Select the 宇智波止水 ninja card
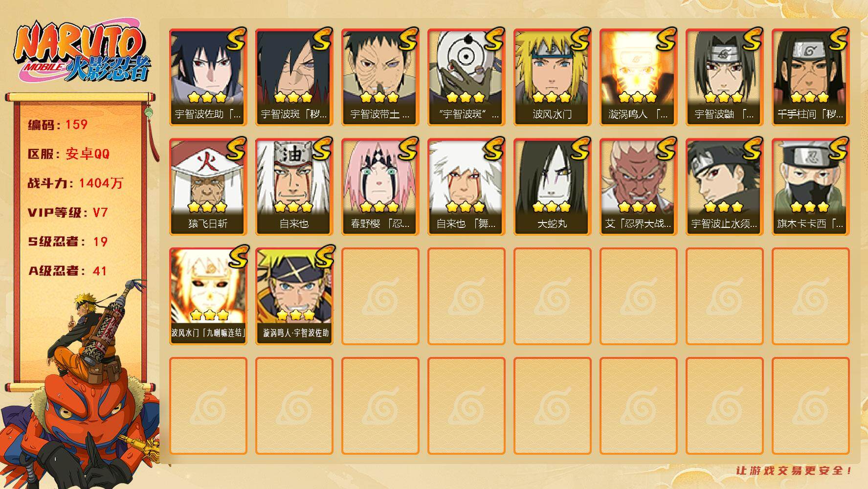Image resolution: width=868 pixels, height=489 pixels. click(724, 187)
